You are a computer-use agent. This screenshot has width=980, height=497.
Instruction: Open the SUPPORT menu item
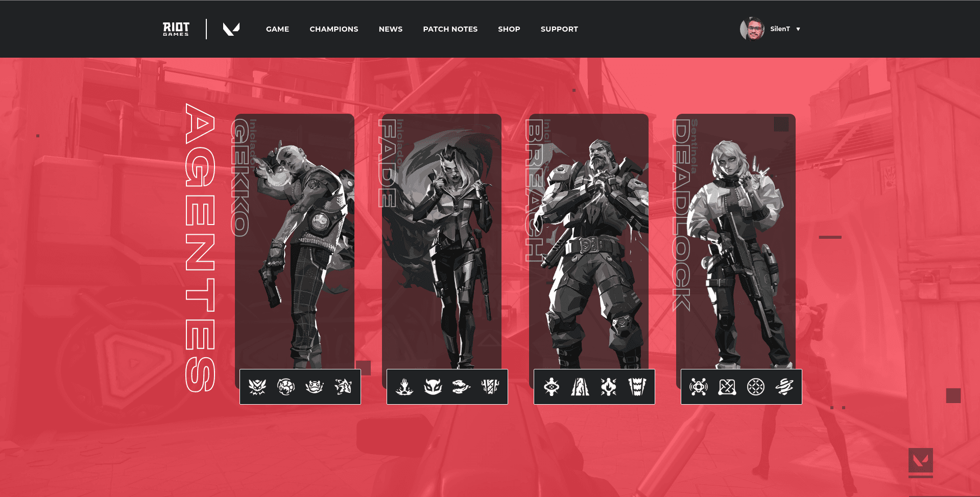coord(559,29)
